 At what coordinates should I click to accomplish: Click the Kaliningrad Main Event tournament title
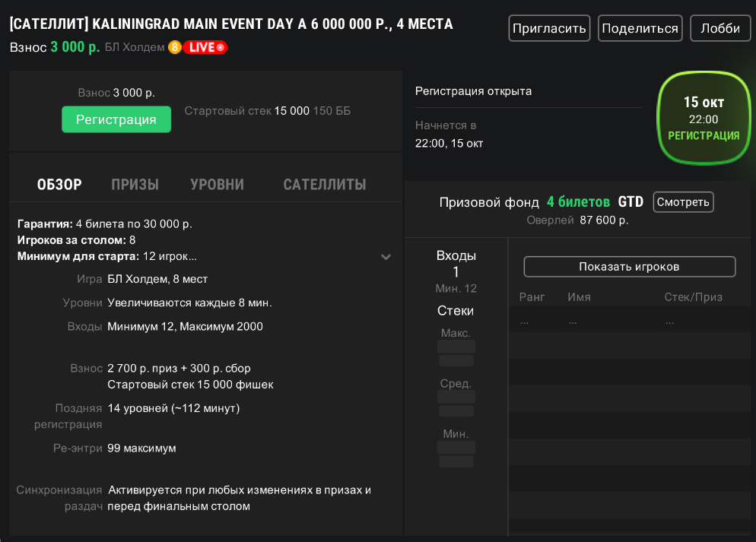click(231, 24)
